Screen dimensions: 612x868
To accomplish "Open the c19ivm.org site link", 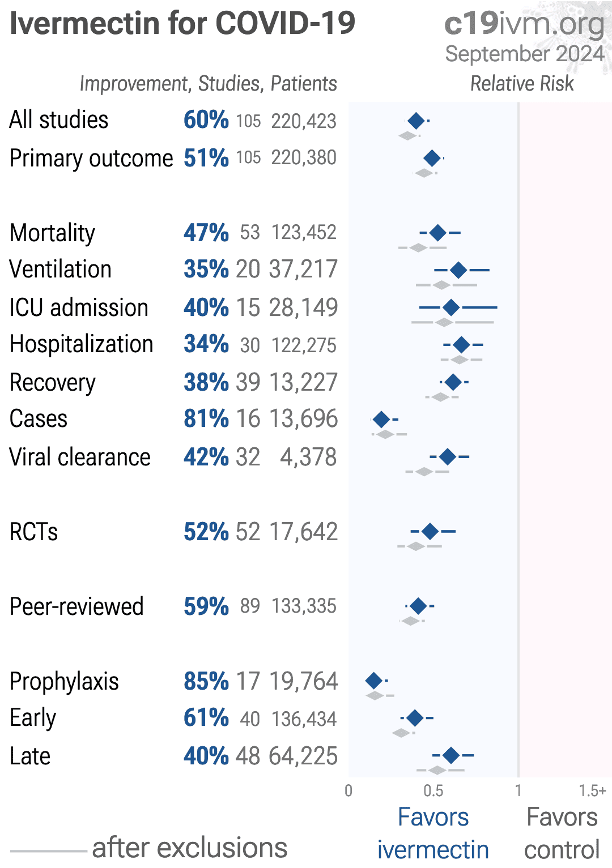I will (x=524, y=24).
